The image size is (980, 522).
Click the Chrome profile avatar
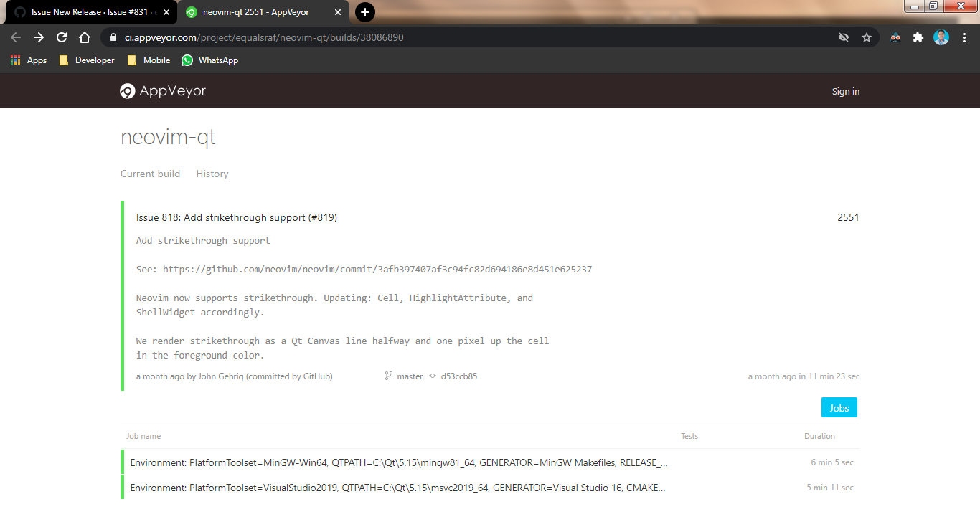point(941,37)
